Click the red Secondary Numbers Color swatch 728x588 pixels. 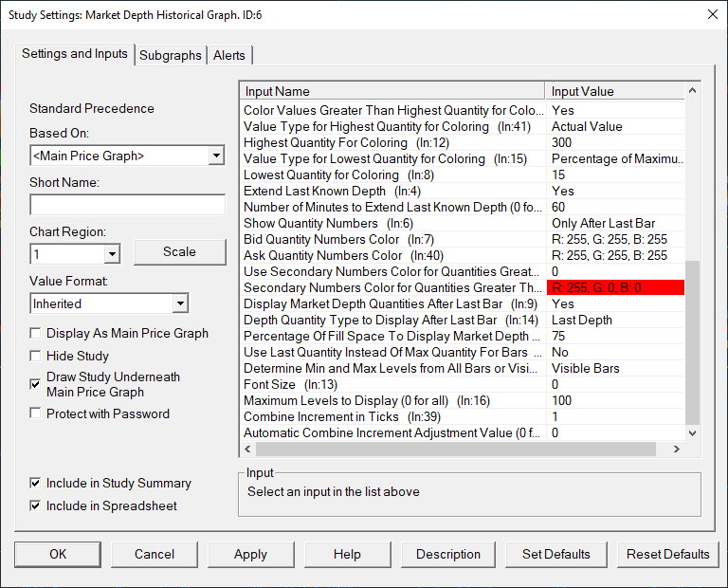tap(615, 288)
